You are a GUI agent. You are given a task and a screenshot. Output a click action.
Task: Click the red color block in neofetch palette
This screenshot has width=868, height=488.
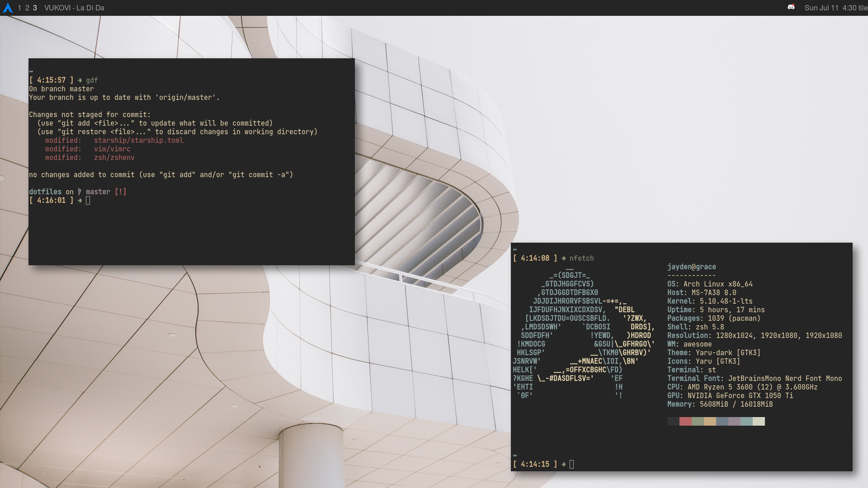[685, 421]
